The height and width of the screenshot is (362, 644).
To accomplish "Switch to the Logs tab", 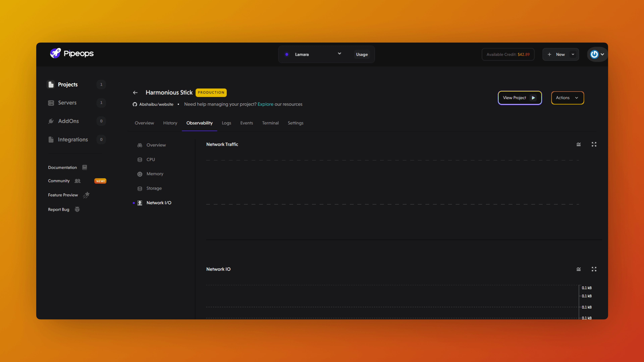I will click(226, 123).
